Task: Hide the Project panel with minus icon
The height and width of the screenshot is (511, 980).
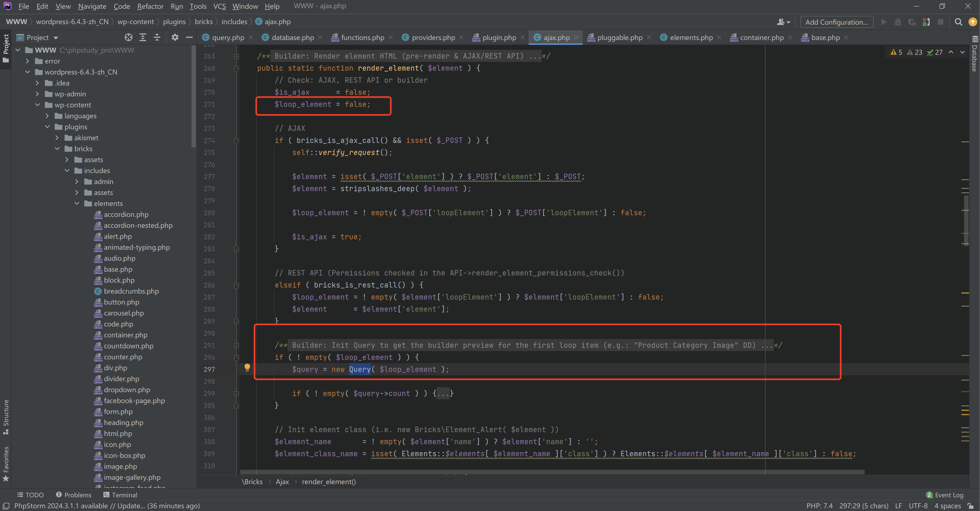Action: (x=189, y=37)
